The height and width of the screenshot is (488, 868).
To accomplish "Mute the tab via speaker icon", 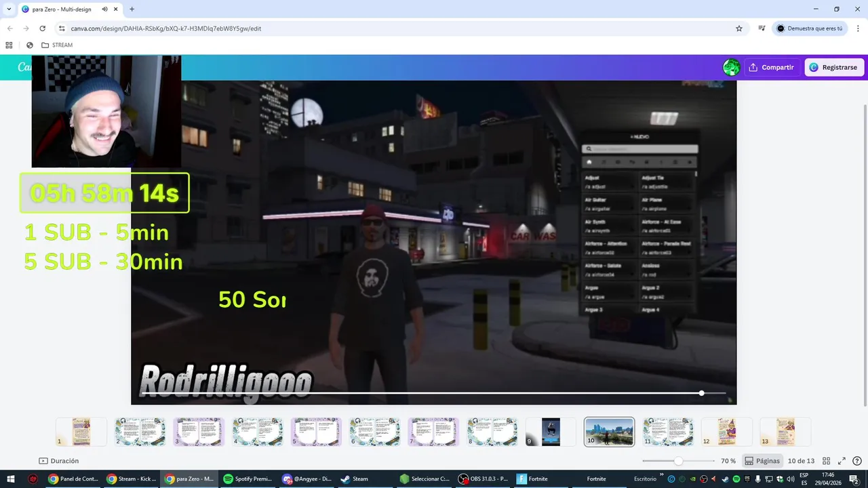I will (104, 9).
